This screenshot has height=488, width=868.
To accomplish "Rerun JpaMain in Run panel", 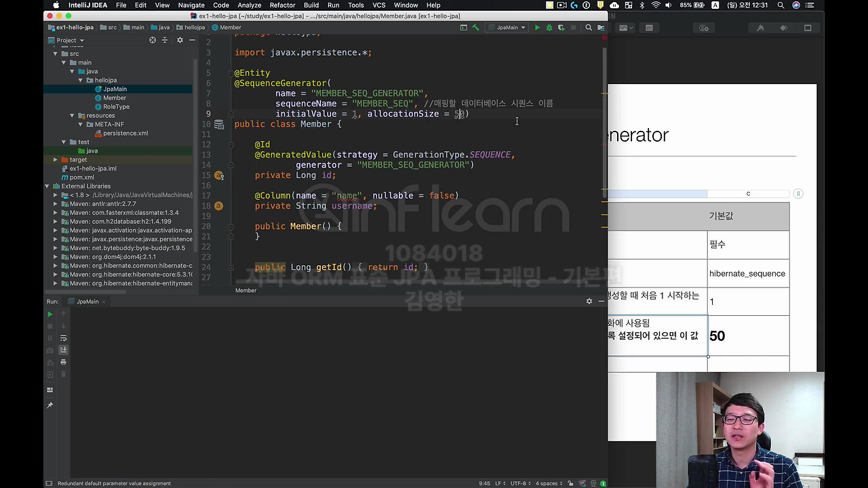I will point(50,314).
